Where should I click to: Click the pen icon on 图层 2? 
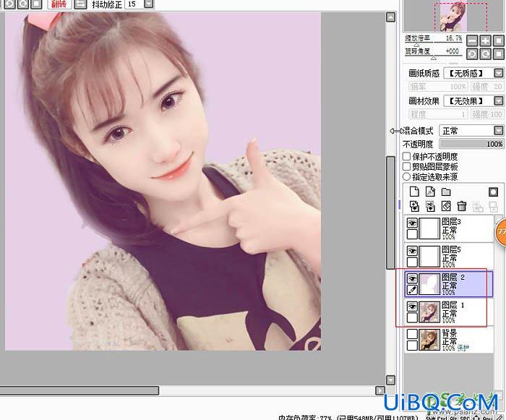412,290
